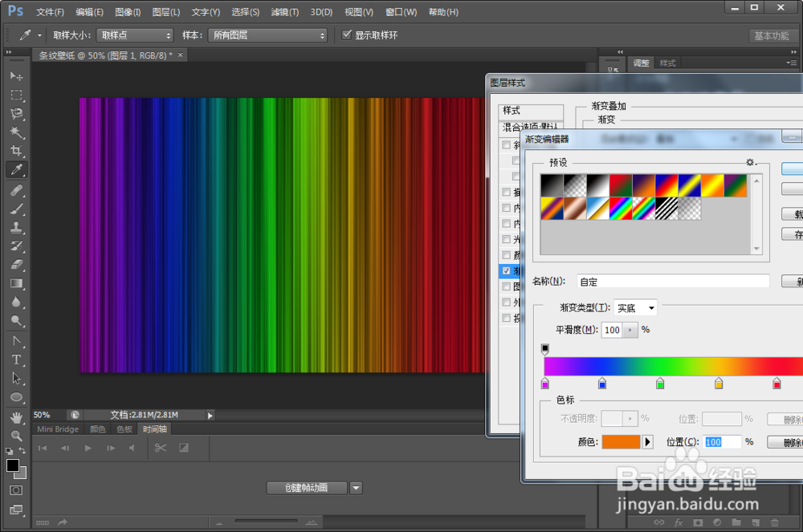Select the Rectangular Marquee tool

16,95
